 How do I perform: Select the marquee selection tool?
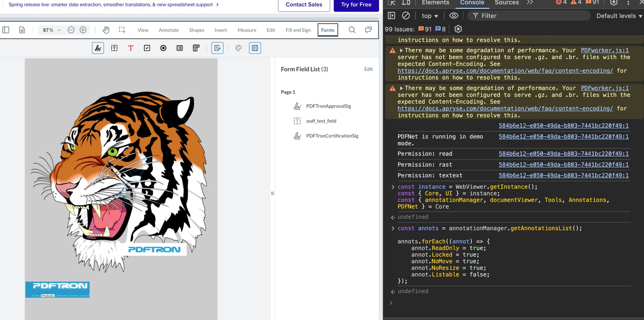pos(122,30)
